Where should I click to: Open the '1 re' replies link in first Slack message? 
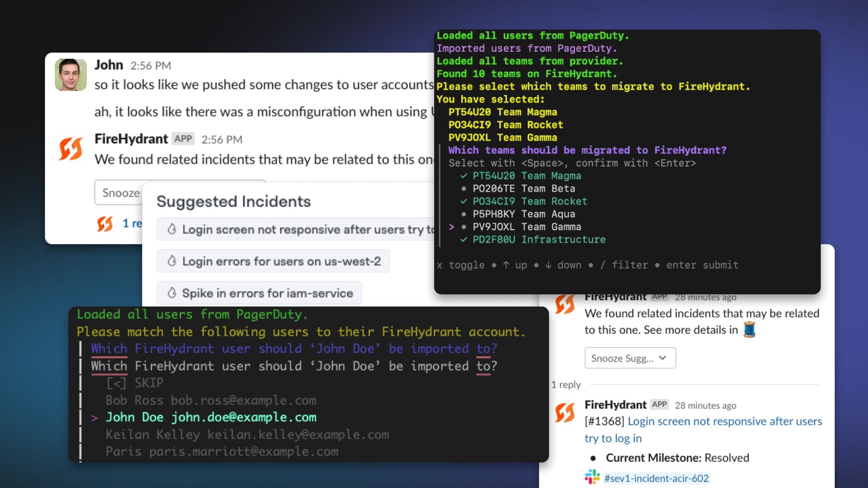tap(132, 223)
